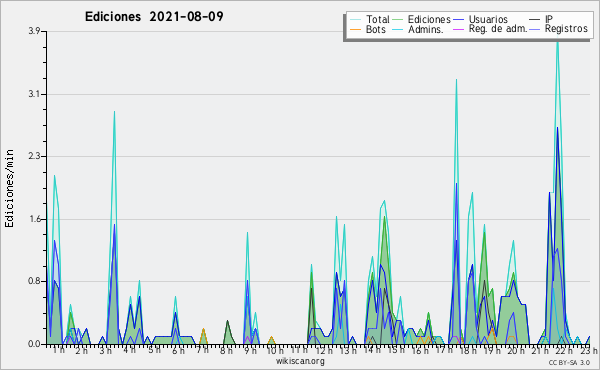This screenshot has width=600, height=370.
Task: Click the wikiscan.org source text
Action: point(300,361)
